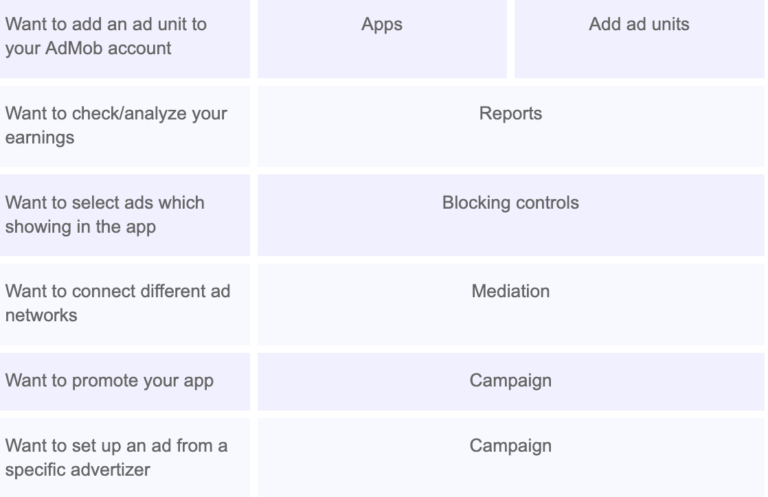Click 'Want to select ads which' text
The height and width of the screenshot is (497, 768).
pyautogui.click(x=105, y=202)
